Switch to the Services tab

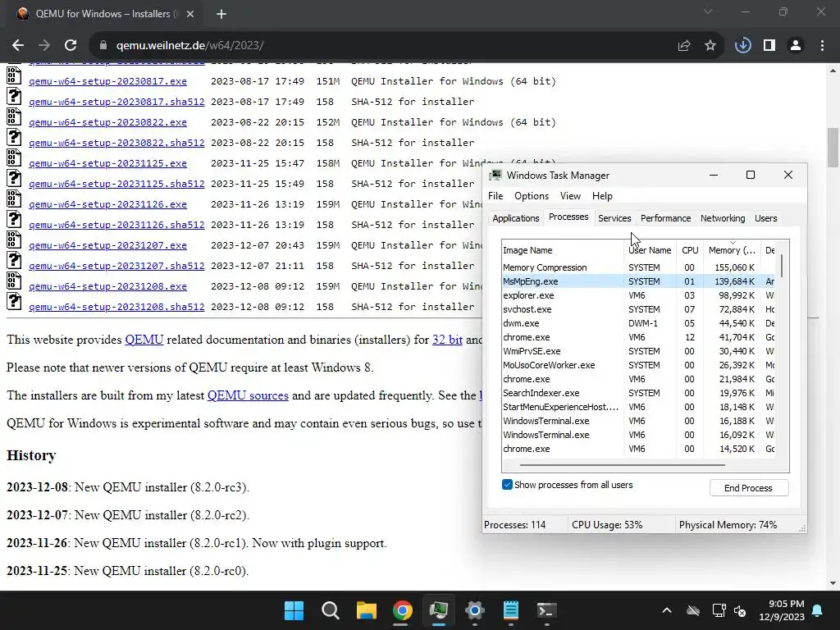coord(614,218)
